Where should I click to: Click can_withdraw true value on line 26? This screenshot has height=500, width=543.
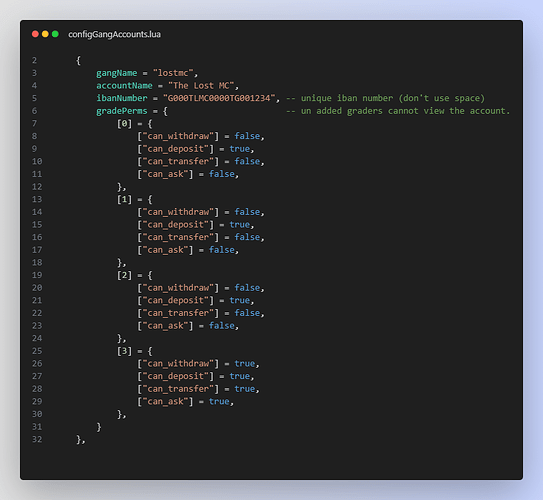(x=245, y=364)
